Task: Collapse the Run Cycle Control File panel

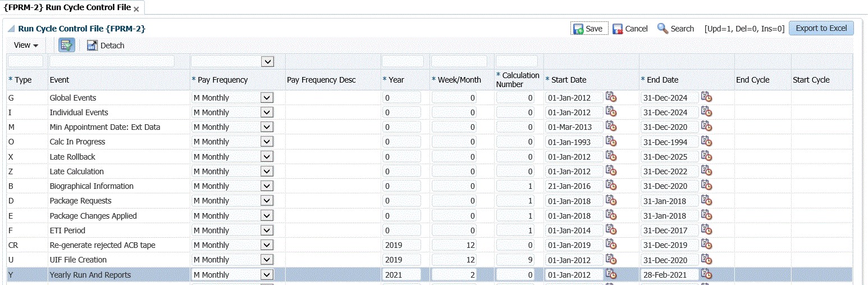Action: tap(11, 29)
